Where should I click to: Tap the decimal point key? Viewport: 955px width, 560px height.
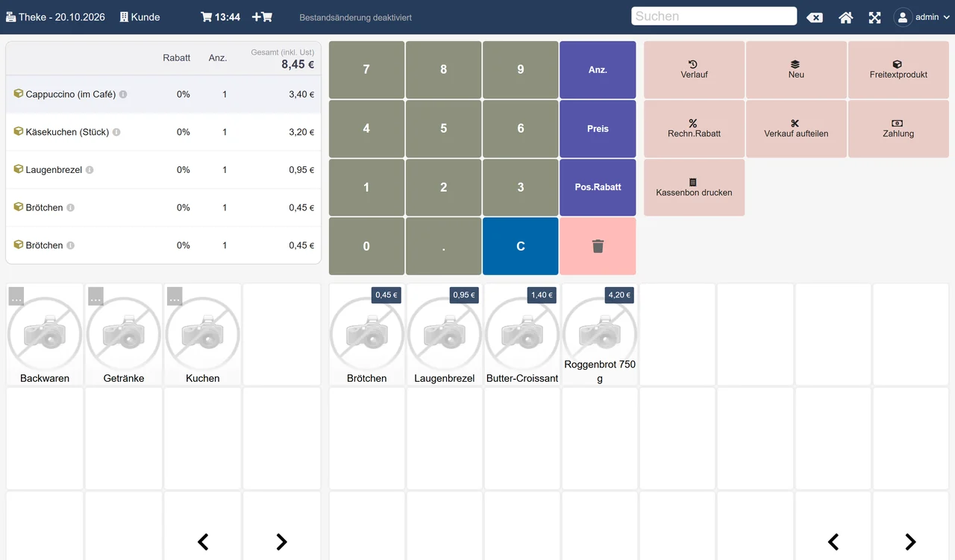pyautogui.click(x=443, y=246)
